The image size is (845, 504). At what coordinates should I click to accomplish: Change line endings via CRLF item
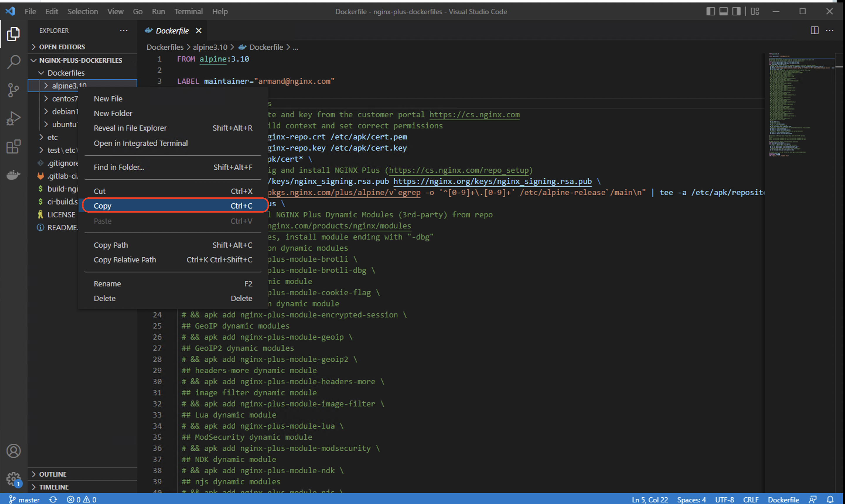click(751, 500)
